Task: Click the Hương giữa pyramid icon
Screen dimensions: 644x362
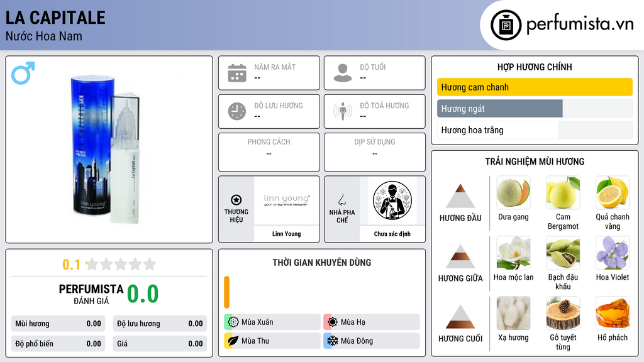Action: tap(460, 256)
